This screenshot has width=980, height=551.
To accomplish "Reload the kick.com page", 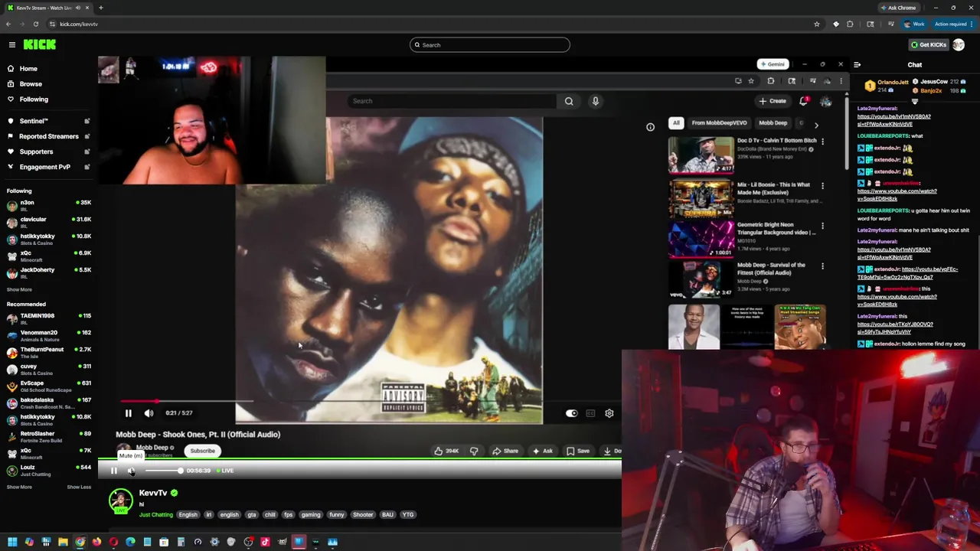I will (35, 24).
